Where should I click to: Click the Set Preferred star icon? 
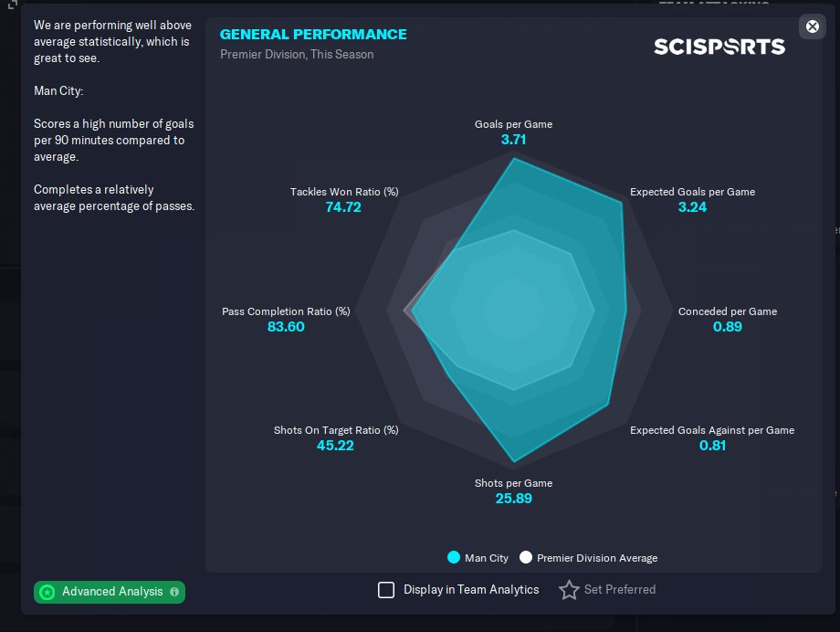click(569, 590)
